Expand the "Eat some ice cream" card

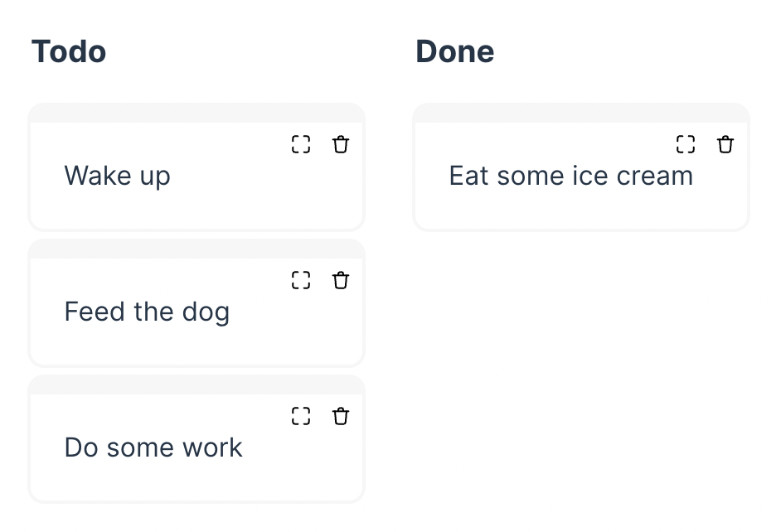686,145
